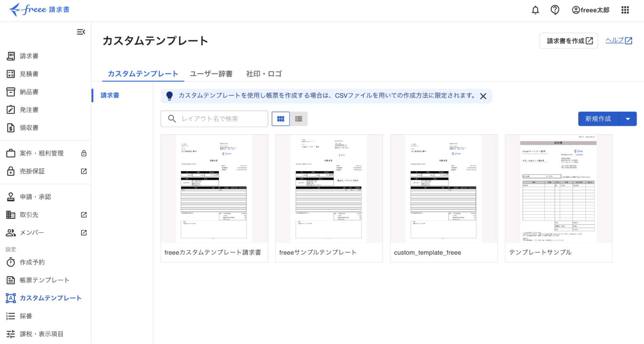Viewport: 644px width, 344px height.
Task: Click the 発注書 sidebar icon
Action: [11, 110]
